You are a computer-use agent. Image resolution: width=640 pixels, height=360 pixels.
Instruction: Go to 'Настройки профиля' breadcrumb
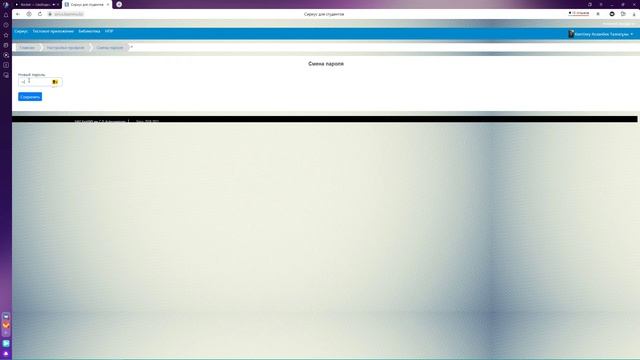65,48
